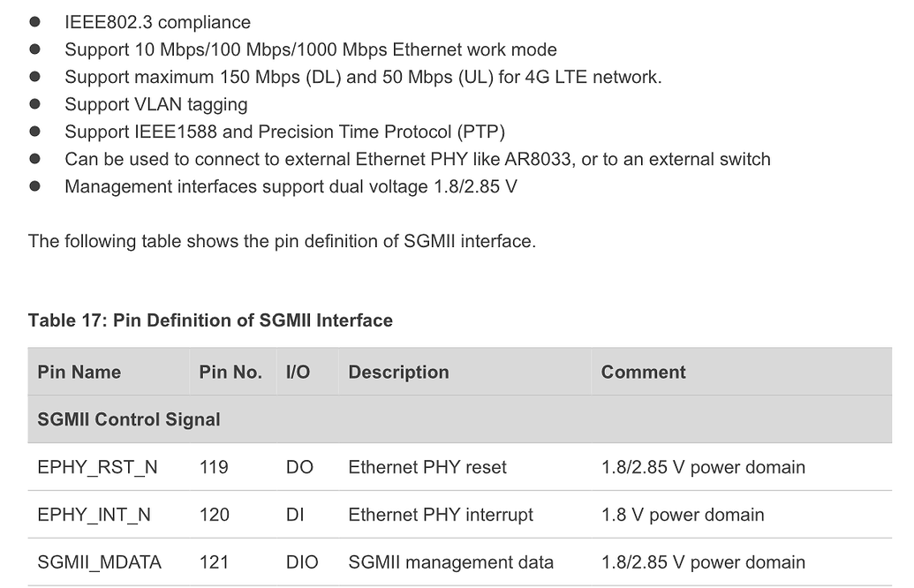Image resolution: width=914 pixels, height=588 pixels.
Task: Click pin number 121 in the table
Action: (214, 563)
